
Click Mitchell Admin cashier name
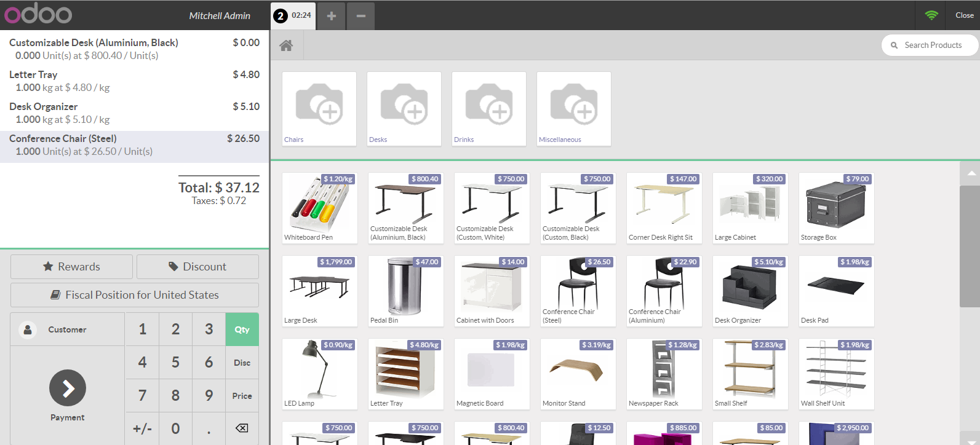point(220,16)
